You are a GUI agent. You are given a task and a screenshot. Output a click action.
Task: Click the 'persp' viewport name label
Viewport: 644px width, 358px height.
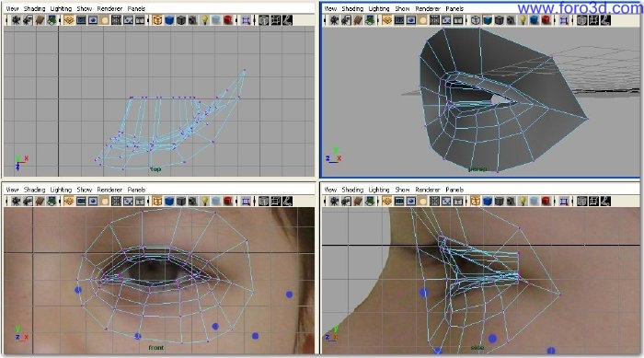(x=477, y=168)
